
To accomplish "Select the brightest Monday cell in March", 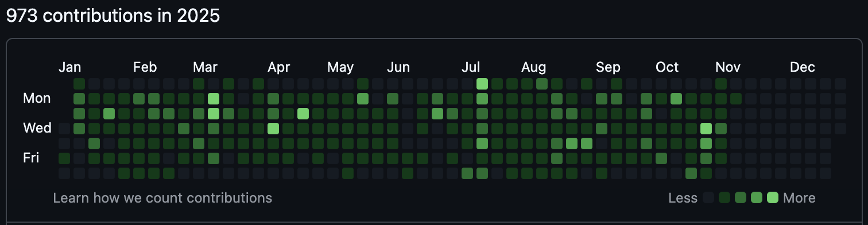I will pyautogui.click(x=214, y=99).
